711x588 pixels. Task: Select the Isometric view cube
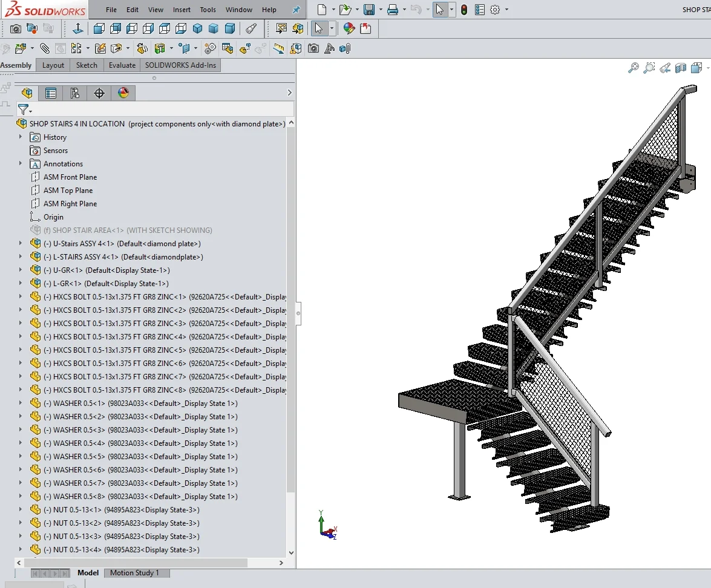click(197, 28)
